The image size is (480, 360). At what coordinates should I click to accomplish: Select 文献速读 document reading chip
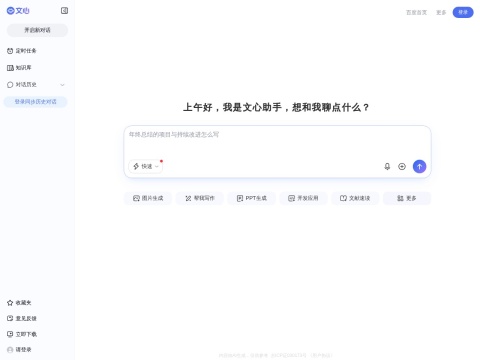point(355,198)
